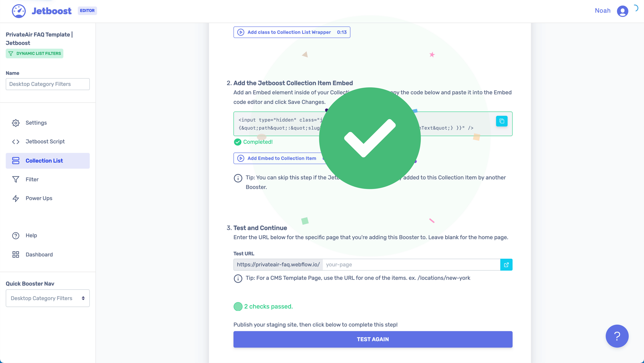Play the Add class to Collection List Wrapper video
Viewport: 644px width, 363px height.
pos(241,32)
